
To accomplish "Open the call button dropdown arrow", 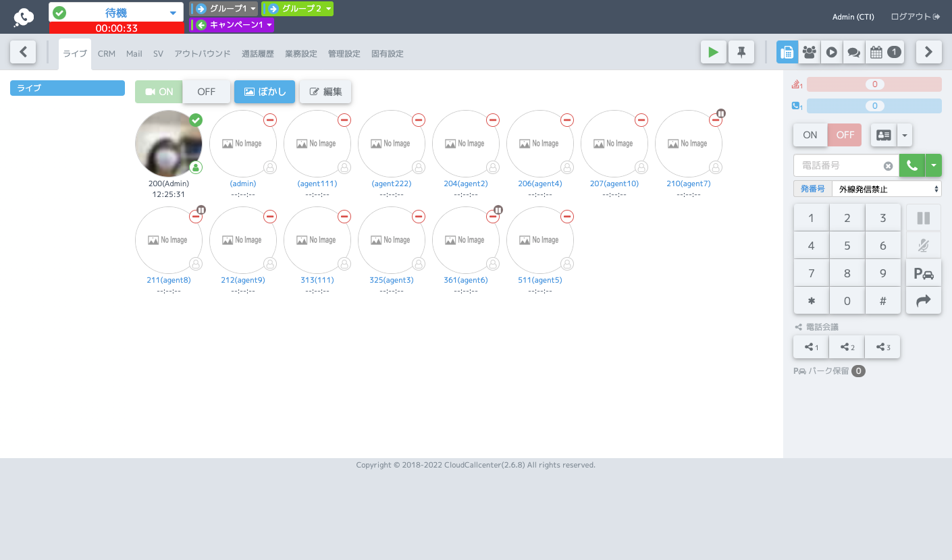I will coord(934,165).
